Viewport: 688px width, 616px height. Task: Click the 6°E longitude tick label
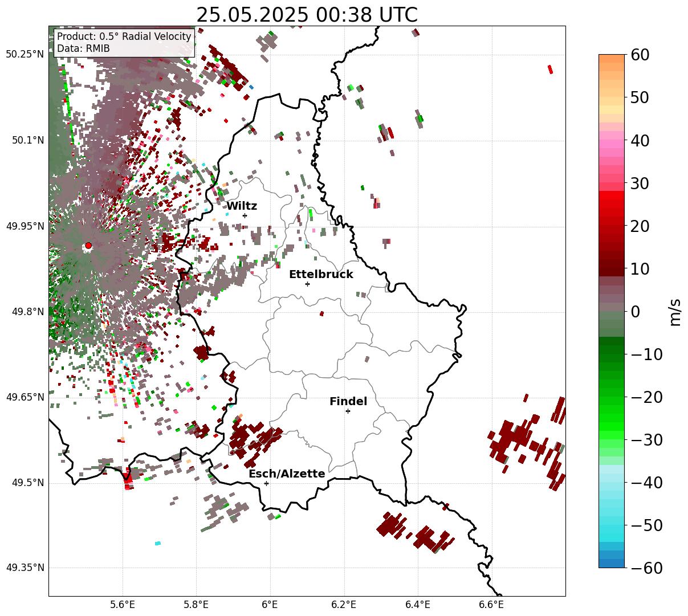[x=270, y=605]
